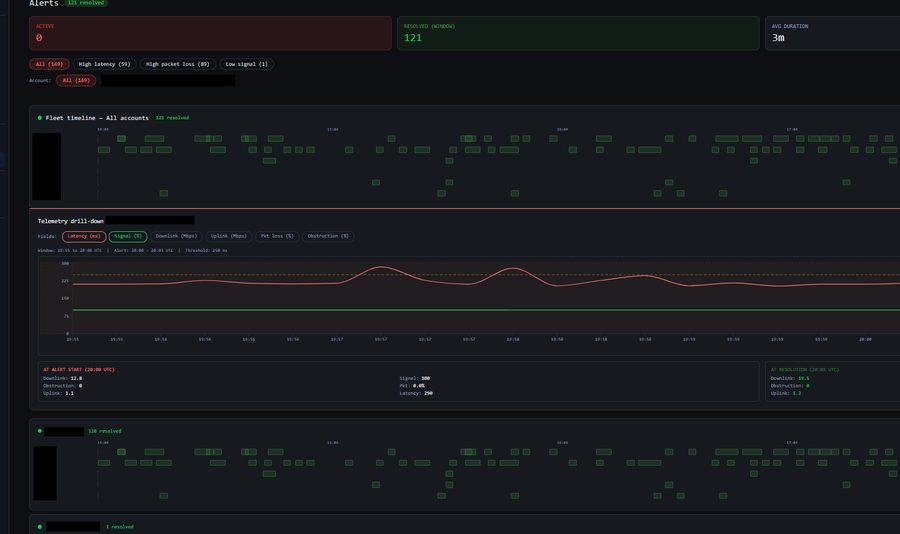Click the 225 label on chart y-axis
Screen dimensions: 900x534
click(x=65, y=281)
